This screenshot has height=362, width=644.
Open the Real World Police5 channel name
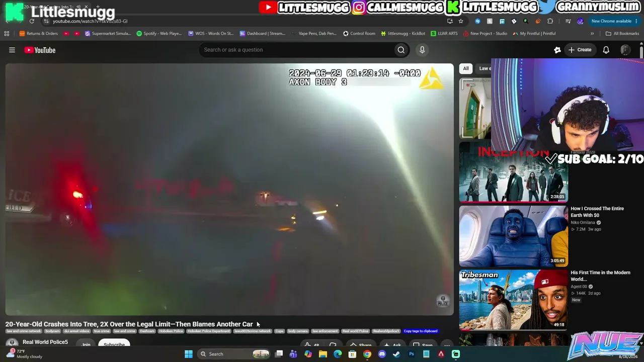(45, 342)
